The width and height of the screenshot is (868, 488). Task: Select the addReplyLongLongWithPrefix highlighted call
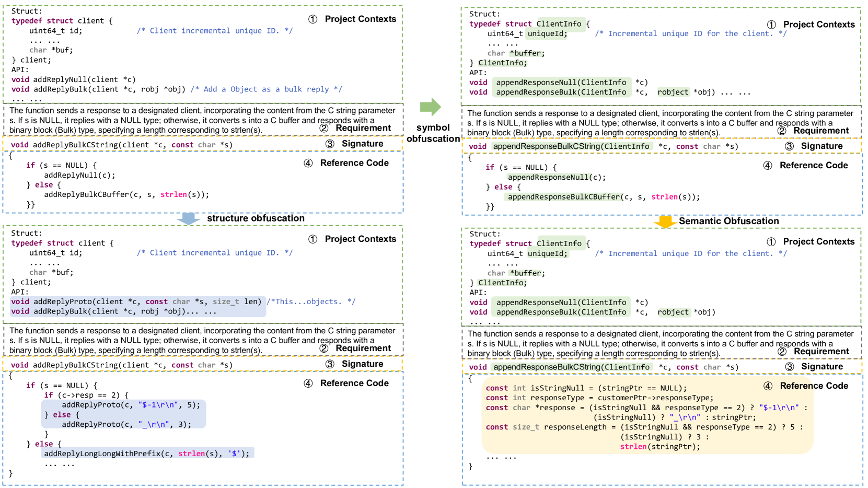(x=147, y=454)
